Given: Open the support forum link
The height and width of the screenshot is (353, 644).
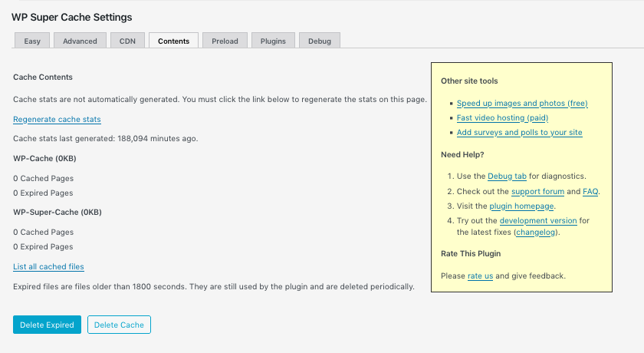Looking at the screenshot, I should [537, 192].
